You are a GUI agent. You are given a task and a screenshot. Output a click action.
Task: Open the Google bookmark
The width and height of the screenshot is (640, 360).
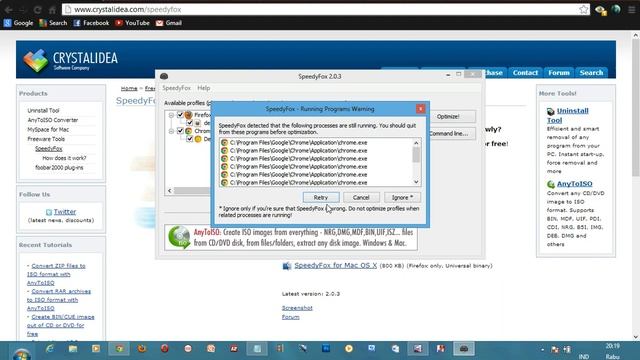tap(18, 23)
